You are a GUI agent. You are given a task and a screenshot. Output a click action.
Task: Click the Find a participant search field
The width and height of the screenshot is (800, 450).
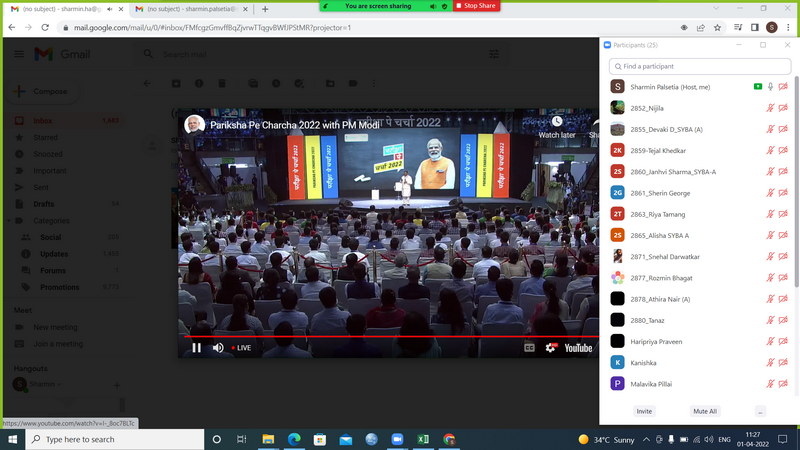point(699,66)
